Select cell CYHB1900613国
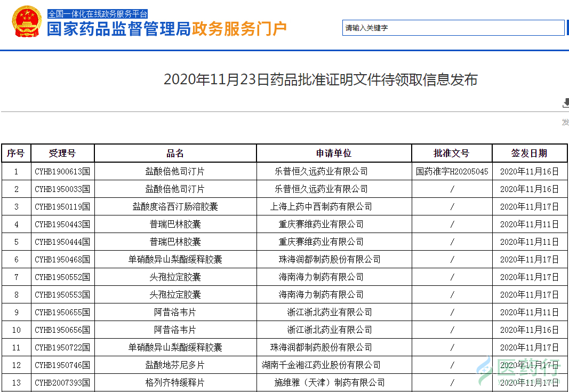 [62, 171]
